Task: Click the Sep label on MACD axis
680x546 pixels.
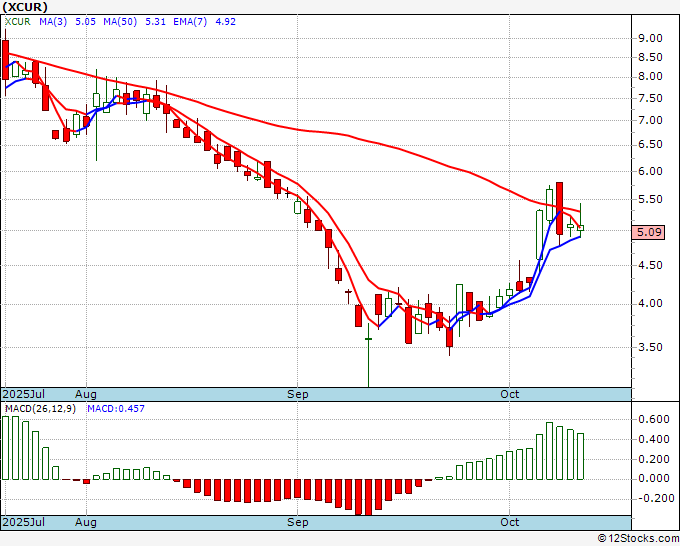Action: point(298,522)
